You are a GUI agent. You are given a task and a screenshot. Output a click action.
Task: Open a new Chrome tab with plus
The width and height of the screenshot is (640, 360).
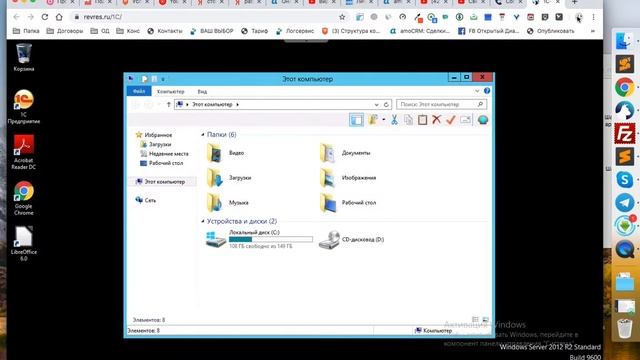(574, 2)
